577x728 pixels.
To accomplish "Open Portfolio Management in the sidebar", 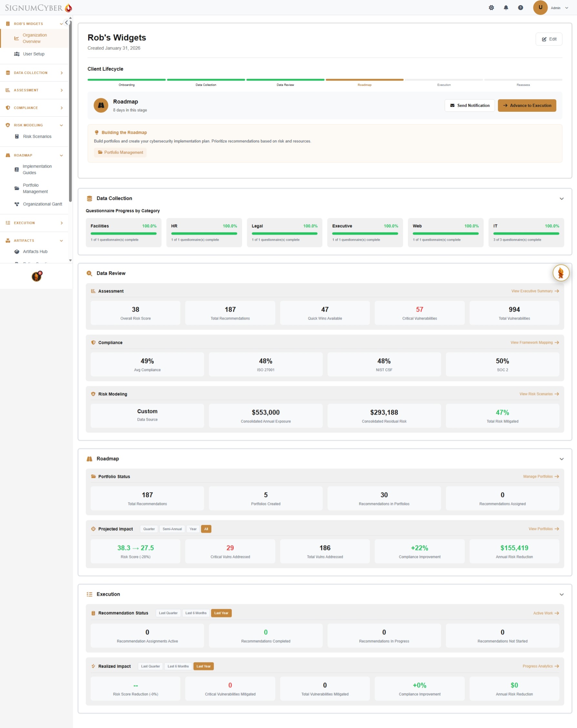I will tap(16, 188).
